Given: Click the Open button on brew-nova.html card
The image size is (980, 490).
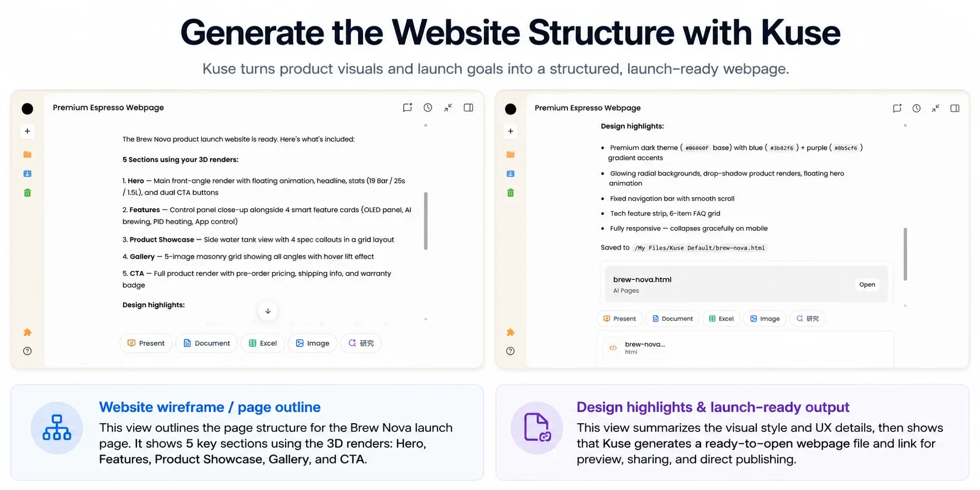Looking at the screenshot, I should click(x=867, y=284).
